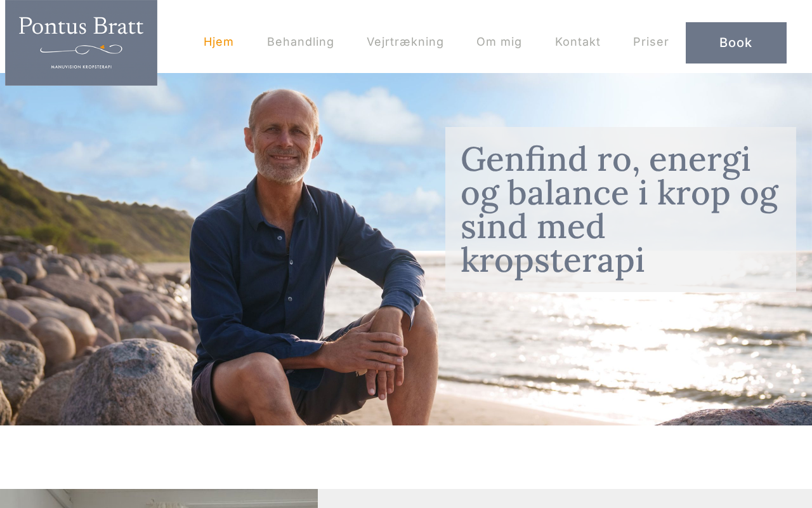The width and height of the screenshot is (812, 508).
Task: Click the Manuvision Kropsterapi tagline in logo
Action: point(81,66)
